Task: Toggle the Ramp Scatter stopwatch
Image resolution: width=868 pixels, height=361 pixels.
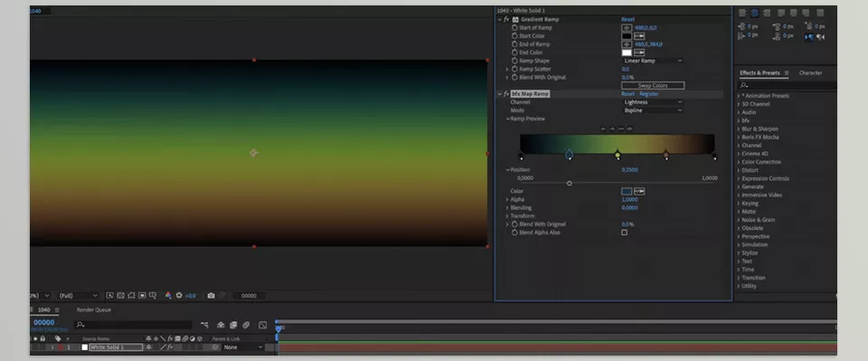Action: click(514, 69)
